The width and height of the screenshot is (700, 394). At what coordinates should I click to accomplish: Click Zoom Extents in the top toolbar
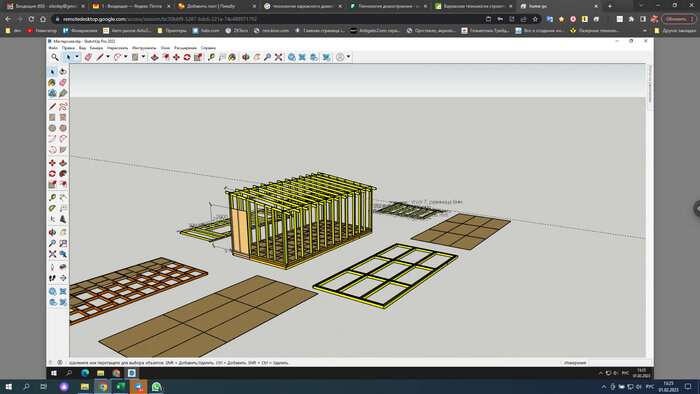click(279, 57)
